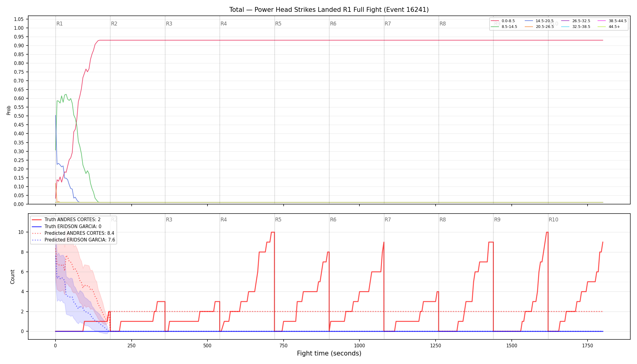
Task: Click the 1750 tick on fight time axis
Action: point(588,345)
